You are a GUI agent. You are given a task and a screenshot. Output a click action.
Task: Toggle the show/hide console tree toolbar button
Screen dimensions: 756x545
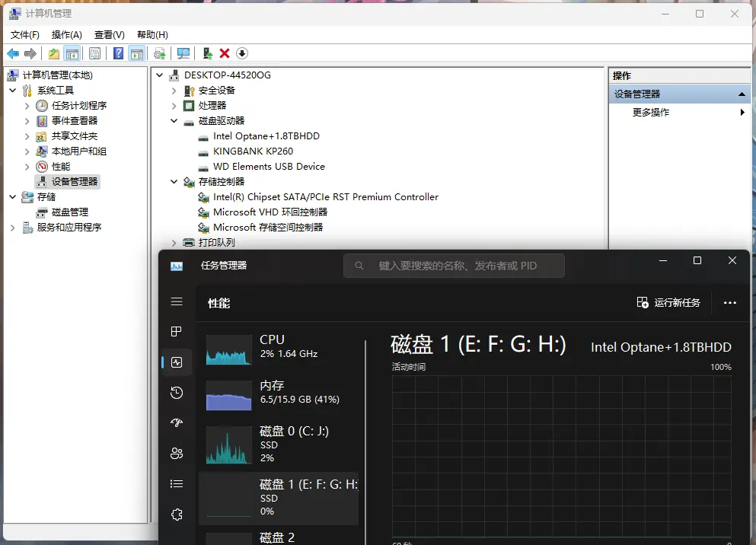(72, 53)
